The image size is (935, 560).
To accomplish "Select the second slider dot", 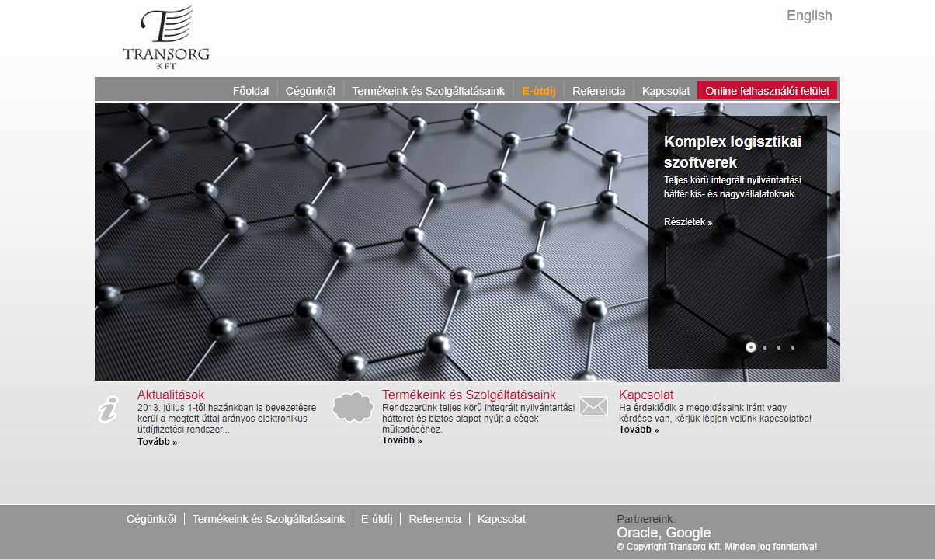I will [x=765, y=348].
